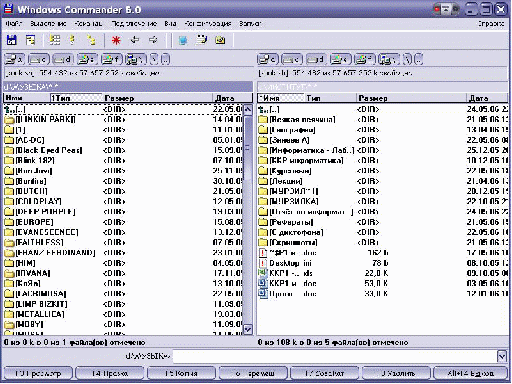The image size is (512, 384).
Task: Open the Справка menu
Action: tap(491, 24)
